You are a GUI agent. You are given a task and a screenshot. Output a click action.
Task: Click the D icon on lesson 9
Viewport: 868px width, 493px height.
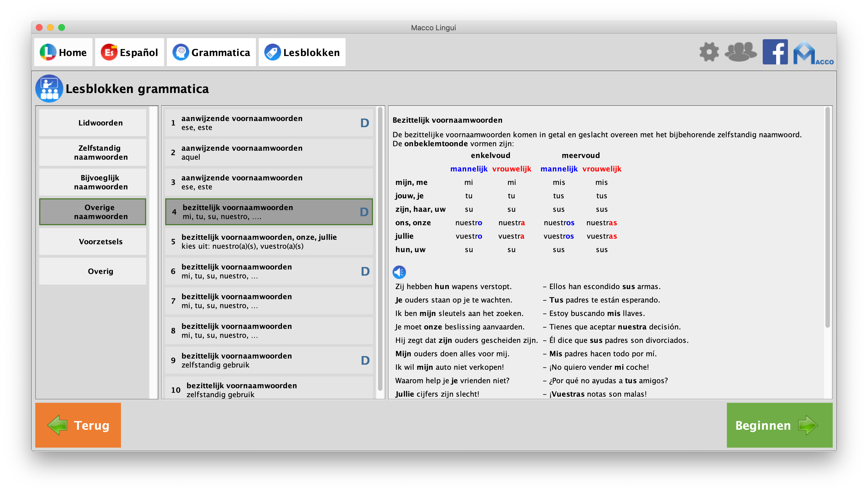[x=365, y=360]
